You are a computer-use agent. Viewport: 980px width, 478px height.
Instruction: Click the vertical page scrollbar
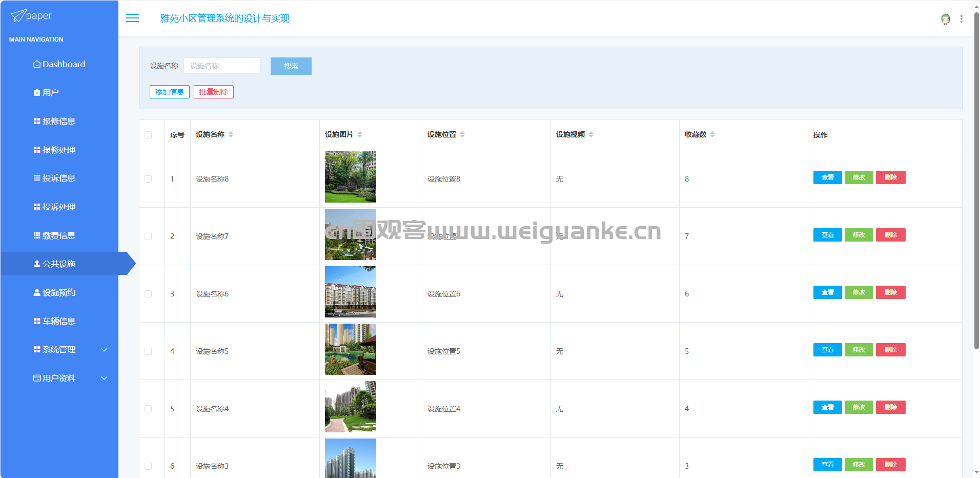click(x=976, y=180)
